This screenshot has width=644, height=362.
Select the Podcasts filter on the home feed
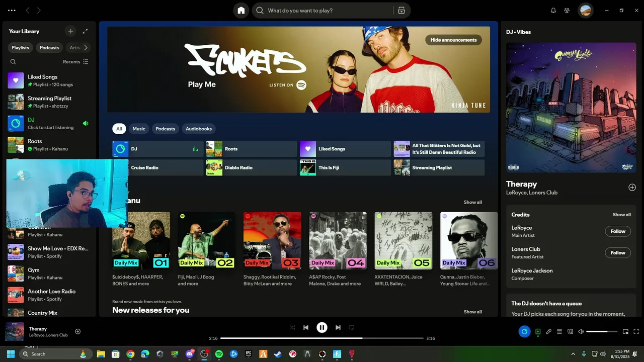click(165, 129)
